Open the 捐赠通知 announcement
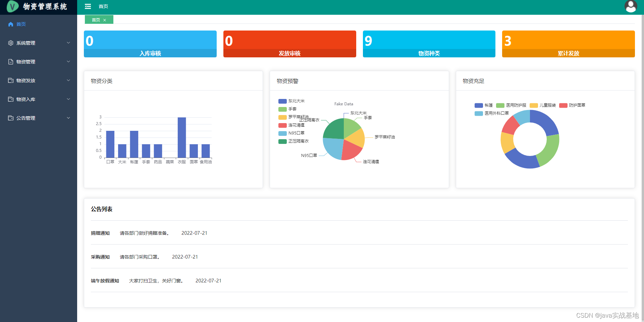Screen dimensions: 644x322 (100, 233)
